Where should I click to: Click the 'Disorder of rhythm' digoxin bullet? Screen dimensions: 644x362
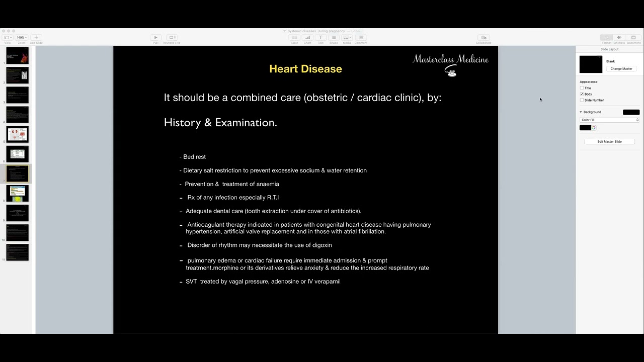coord(256,245)
